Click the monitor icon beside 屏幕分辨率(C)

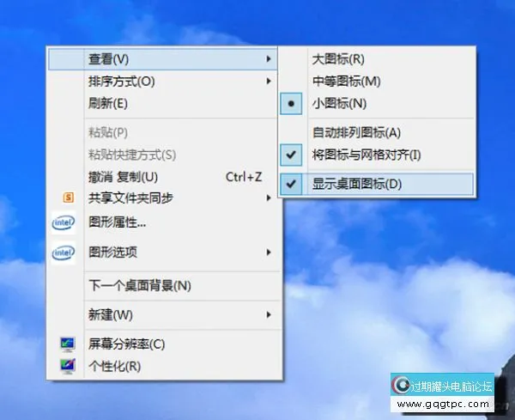tap(68, 344)
